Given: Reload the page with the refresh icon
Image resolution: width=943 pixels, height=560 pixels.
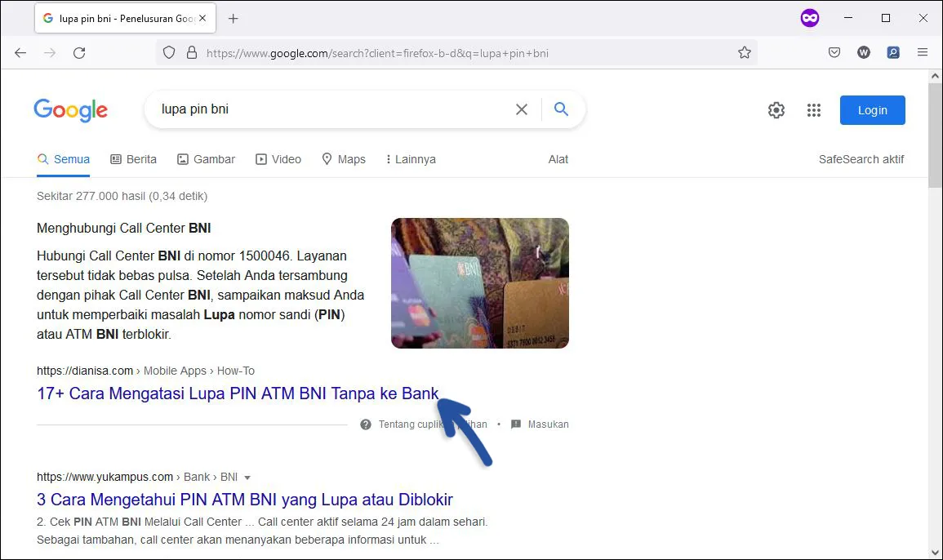Looking at the screenshot, I should (79, 52).
